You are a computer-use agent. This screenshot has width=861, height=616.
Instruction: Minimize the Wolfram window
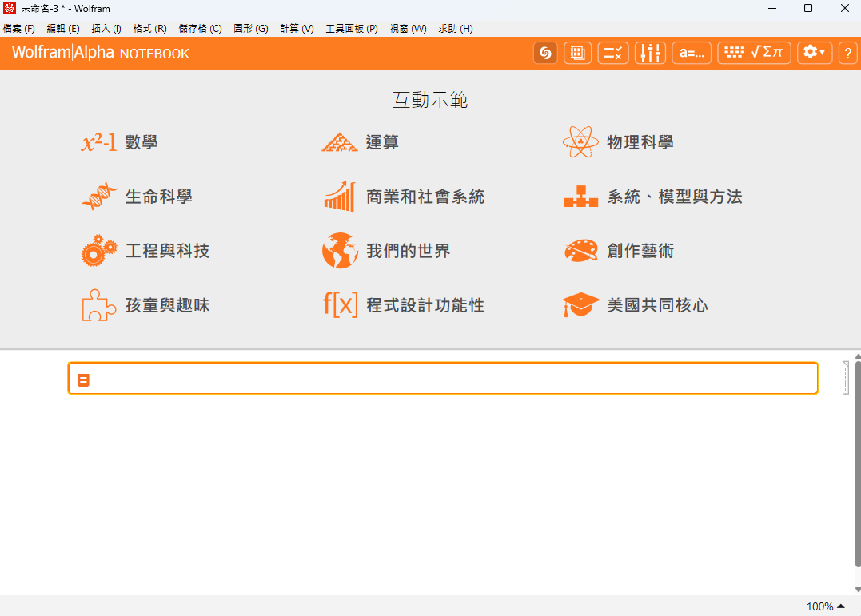(x=772, y=8)
